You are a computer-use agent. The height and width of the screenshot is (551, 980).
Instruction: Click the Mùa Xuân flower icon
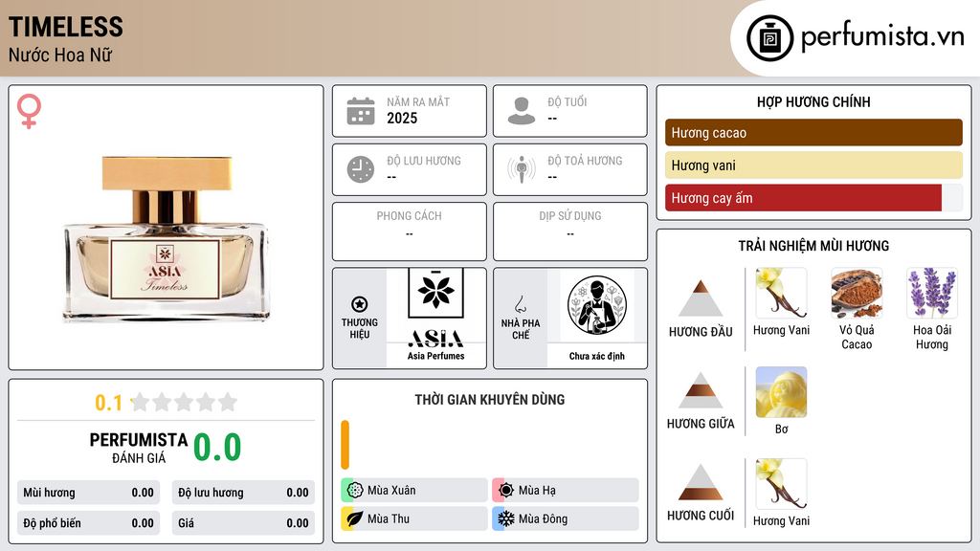tap(355, 491)
